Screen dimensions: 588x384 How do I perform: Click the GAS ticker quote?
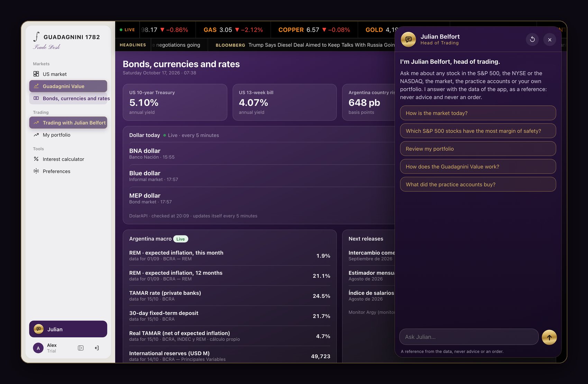(x=233, y=30)
